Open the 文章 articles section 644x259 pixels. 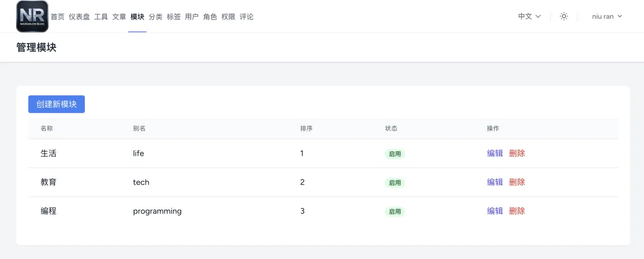pos(119,17)
